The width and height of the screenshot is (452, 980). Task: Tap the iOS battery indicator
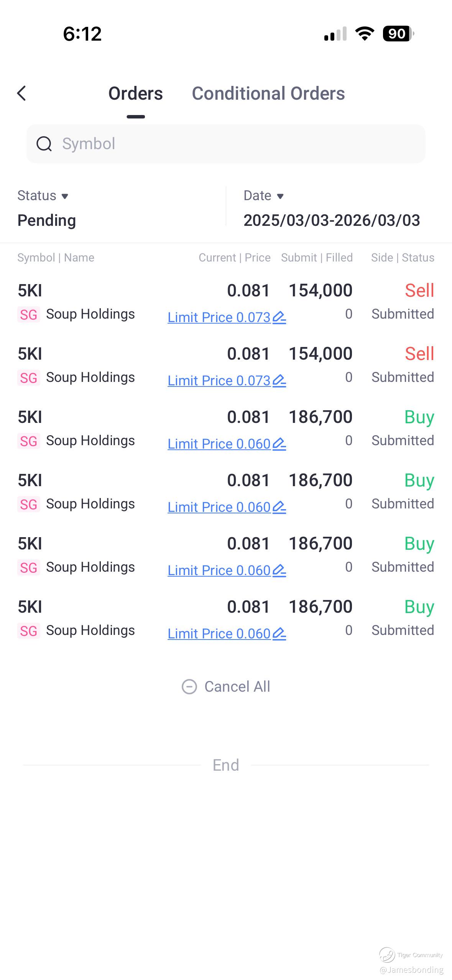click(x=398, y=34)
